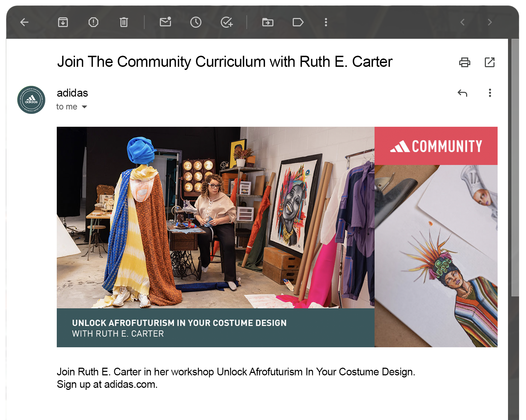Add email to Tasks
The width and height of the screenshot is (526, 420).
tap(227, 22)
